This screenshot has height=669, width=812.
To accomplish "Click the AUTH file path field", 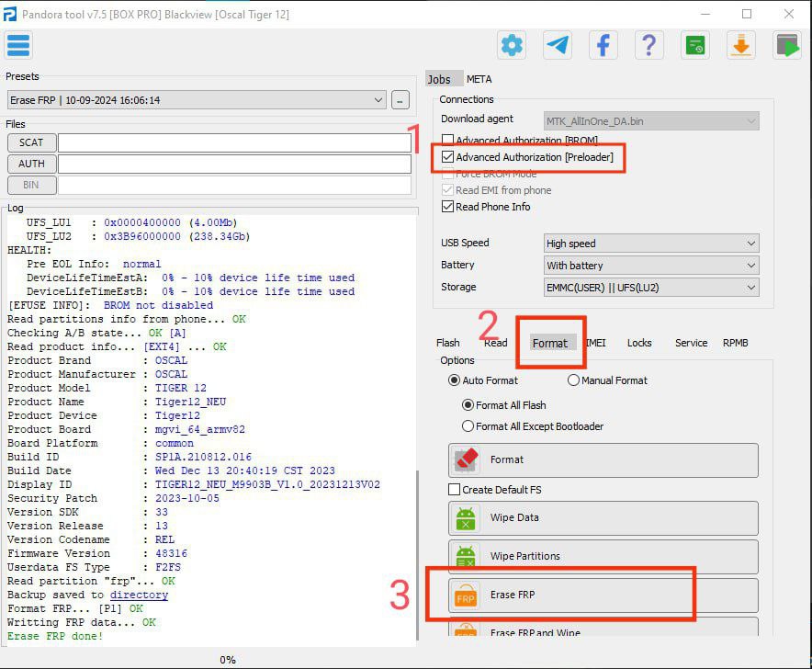I will click(234, 164).
